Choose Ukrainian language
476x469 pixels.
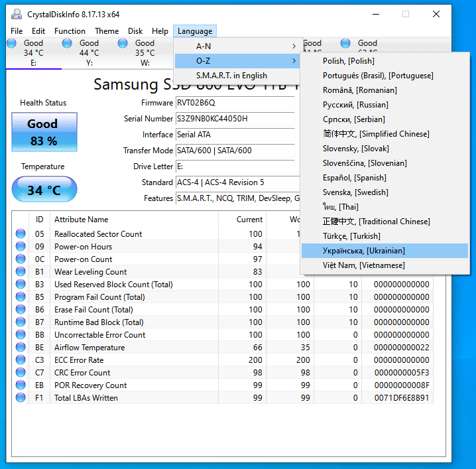tap(385, 251)
